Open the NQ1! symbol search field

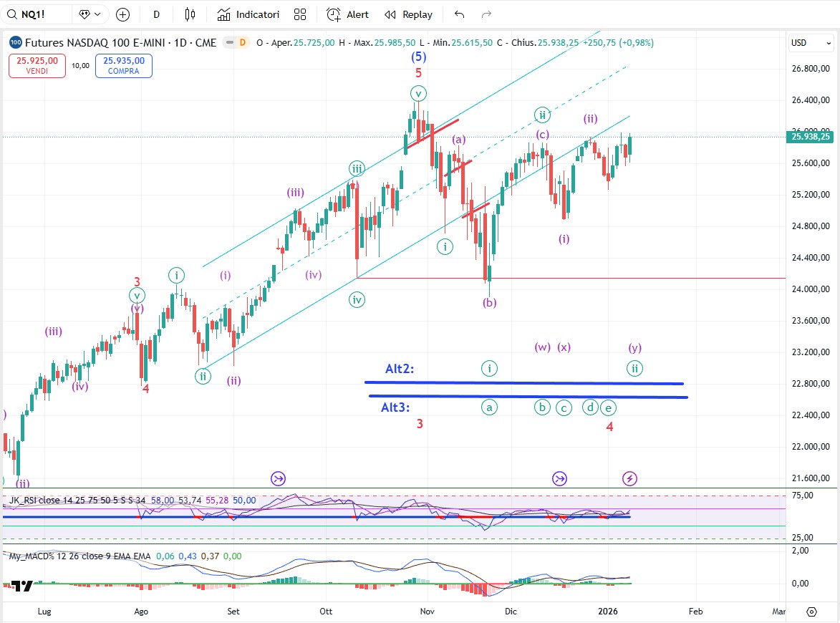(x=37, y=14)
